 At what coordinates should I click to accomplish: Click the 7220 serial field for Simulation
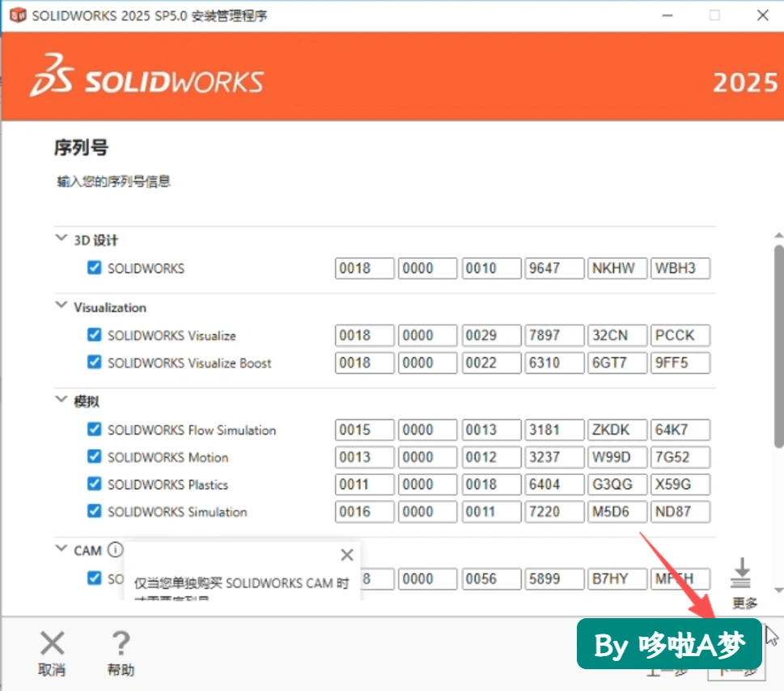(554, 512)
